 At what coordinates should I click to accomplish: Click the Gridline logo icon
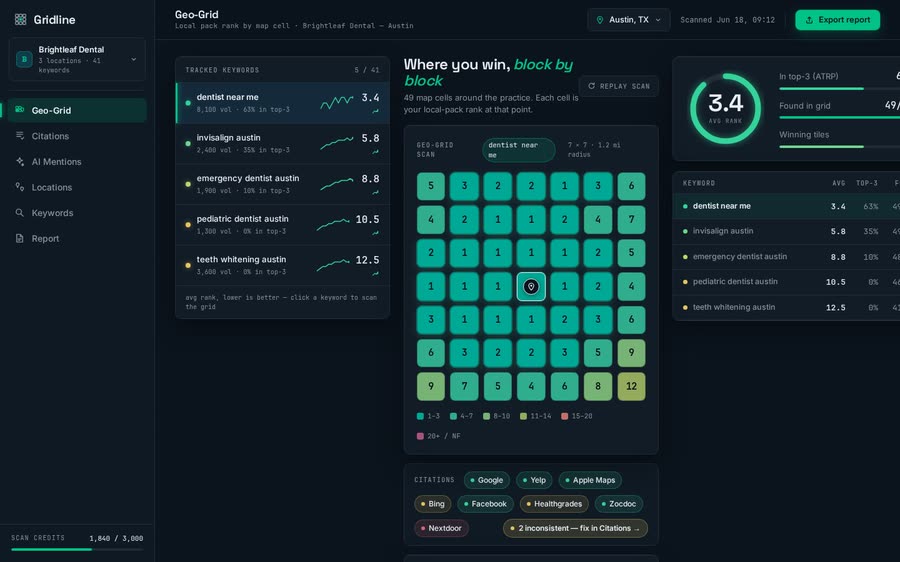(x=21, y=20)
